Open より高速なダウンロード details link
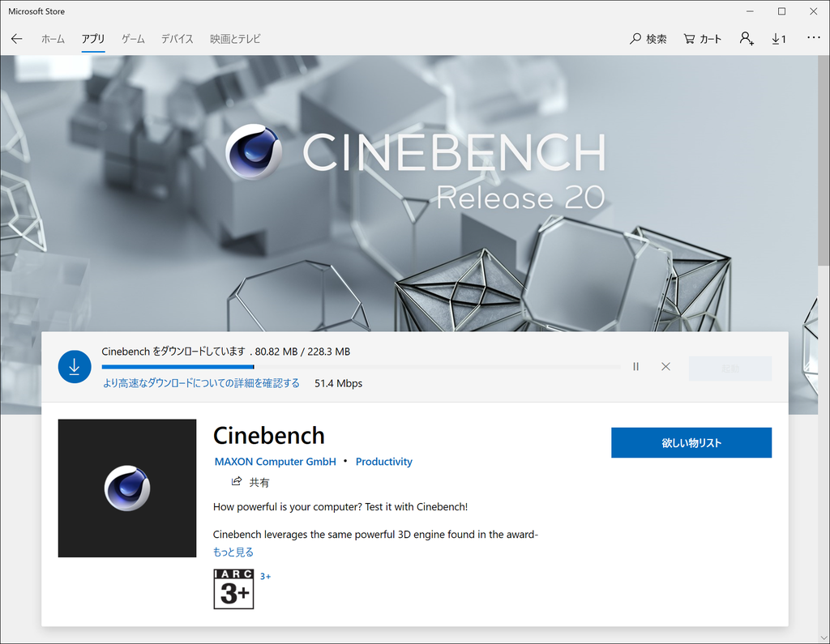830x644 pixels. (x=201, y=383)
